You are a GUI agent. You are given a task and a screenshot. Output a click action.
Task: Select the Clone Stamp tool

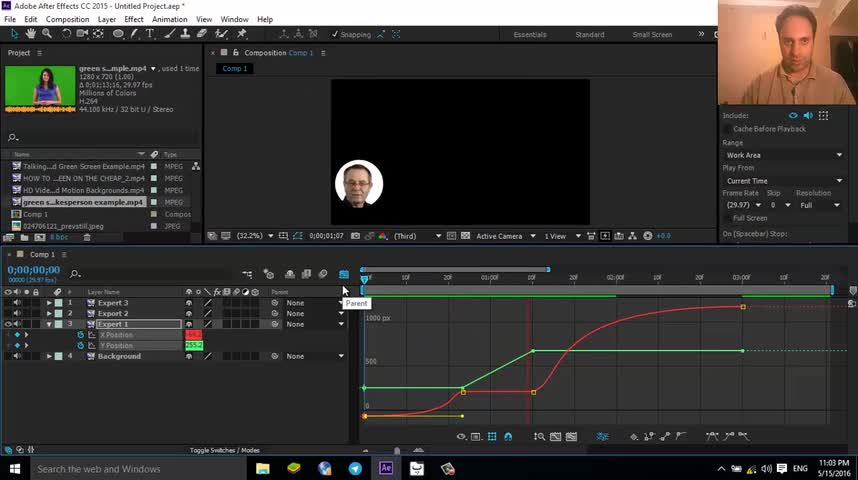coord(185,34)
